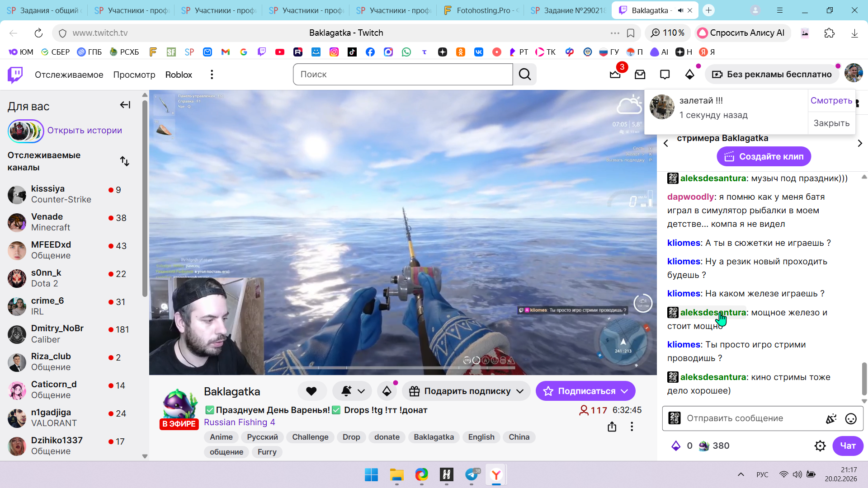Screen dimensions: 868x488
Task: Click the Создайте клип button
Action: (x=764, y=157)
